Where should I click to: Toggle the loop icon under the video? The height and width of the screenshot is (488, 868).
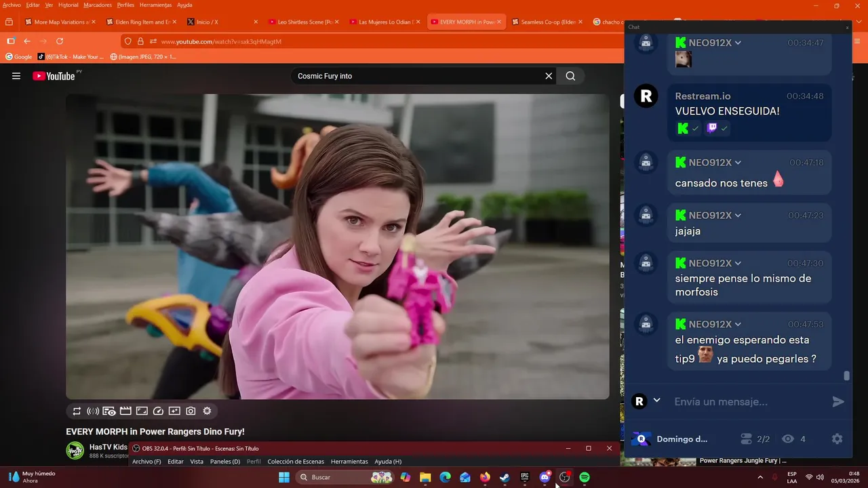click(x=77, y=411)
